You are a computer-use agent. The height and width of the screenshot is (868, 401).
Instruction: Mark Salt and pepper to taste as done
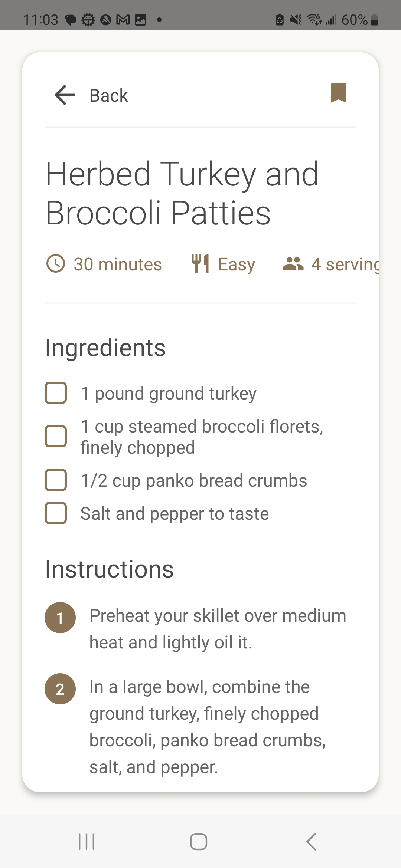pos(56,513)
